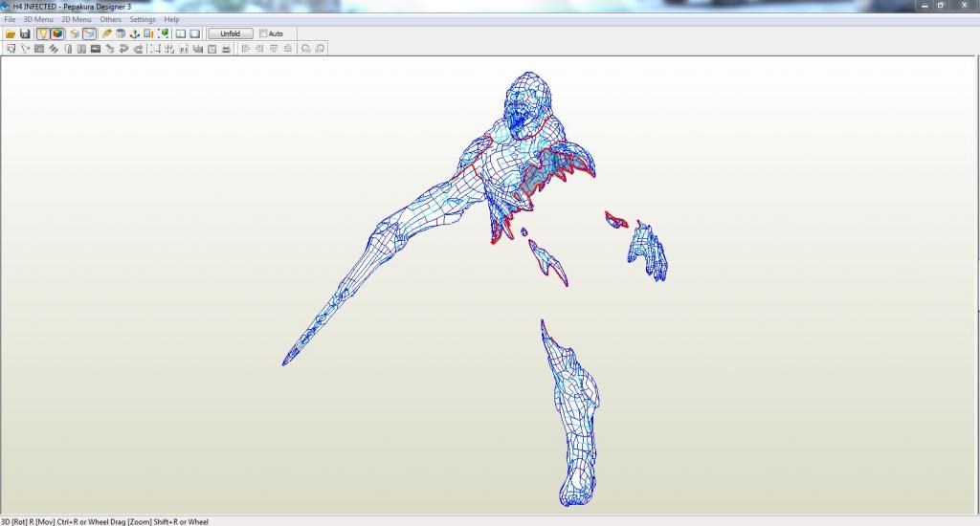Image resolution: width=980 pixels, height=526 pixels.
Task: Click the blue 3D box icon
Action: [x=121, y=33]
